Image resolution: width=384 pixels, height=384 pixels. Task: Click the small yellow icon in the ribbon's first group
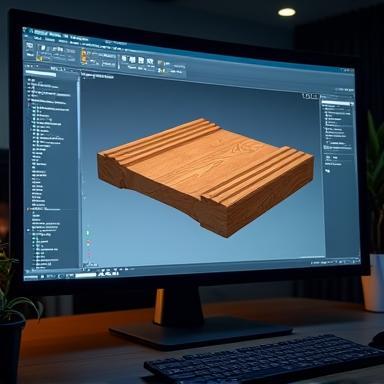(x=39, y=59)
